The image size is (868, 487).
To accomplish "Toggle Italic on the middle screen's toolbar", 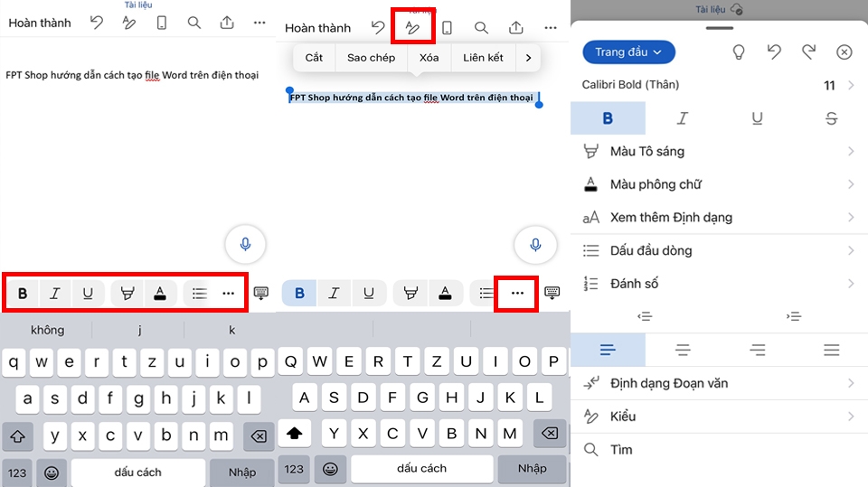I will pos(334,293).
